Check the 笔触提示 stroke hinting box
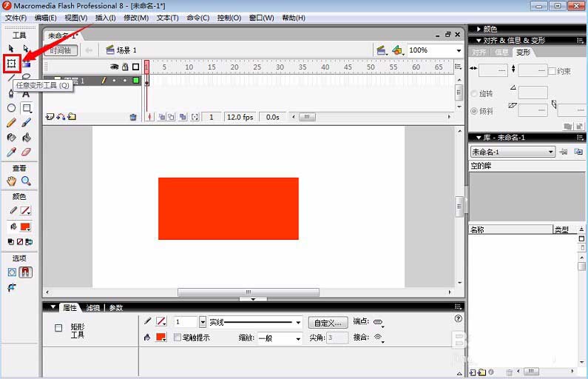 coord(178,338)
